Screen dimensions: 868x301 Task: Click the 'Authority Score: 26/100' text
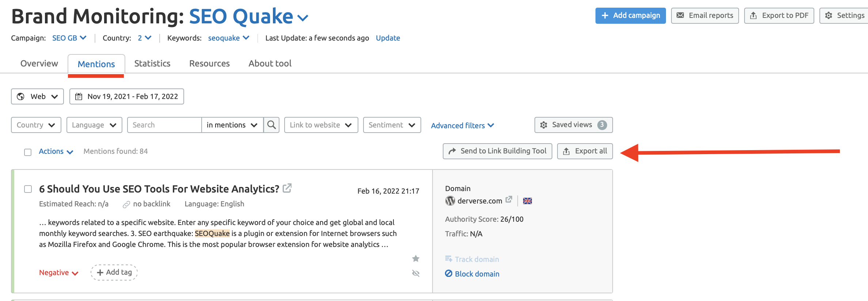point(484,219)
